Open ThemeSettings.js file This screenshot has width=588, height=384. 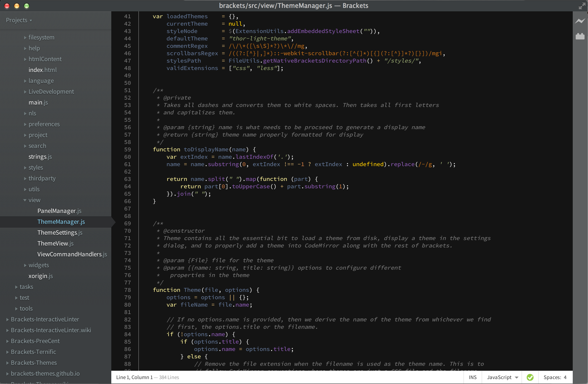point(60,232)
